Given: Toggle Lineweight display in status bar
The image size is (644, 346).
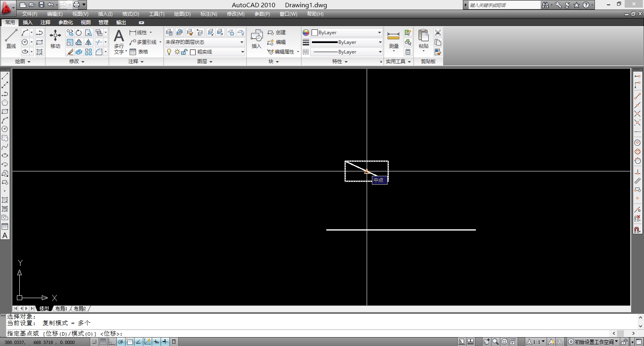Looking at the screenshot, I should pos(165,342).
